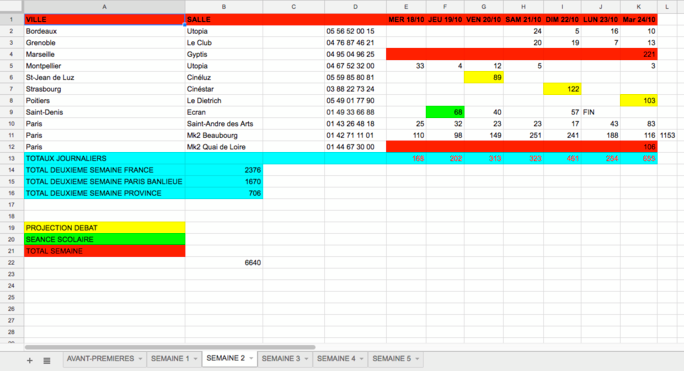Image resolution: width=684 pixels, height=371 pixels.
Task: Expand the SEMAINE 4 tab dropdown arrow
Action: pyautogui.click(x=362, y=359)
